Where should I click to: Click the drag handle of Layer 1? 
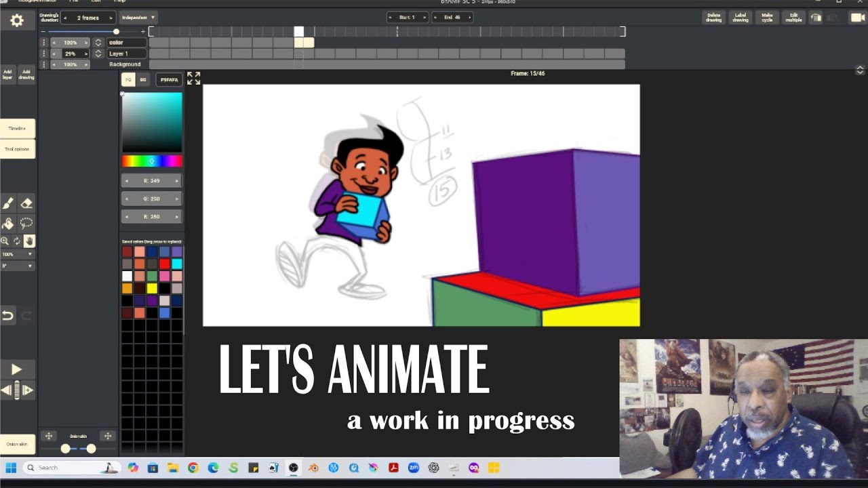coord(44,54)
